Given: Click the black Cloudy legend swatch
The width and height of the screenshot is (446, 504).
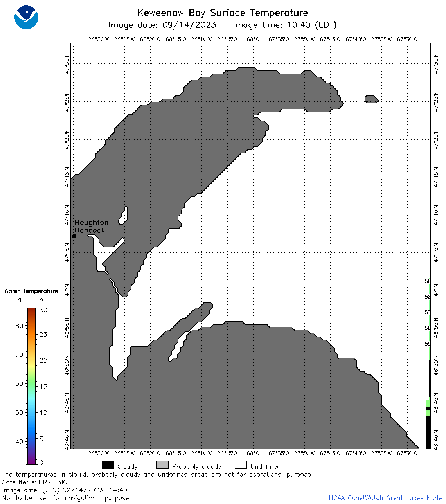Looking at the screenshot, I should 108,464.
